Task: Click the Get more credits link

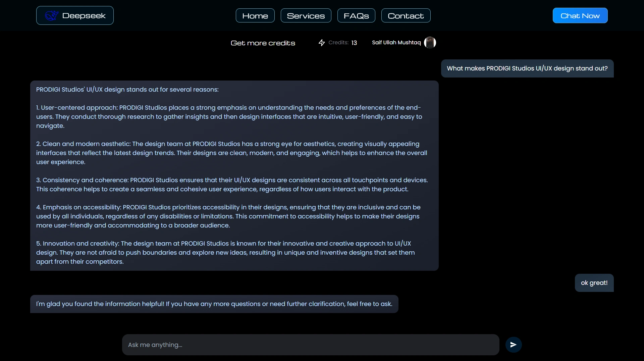Action: click(x=263, y=43)
